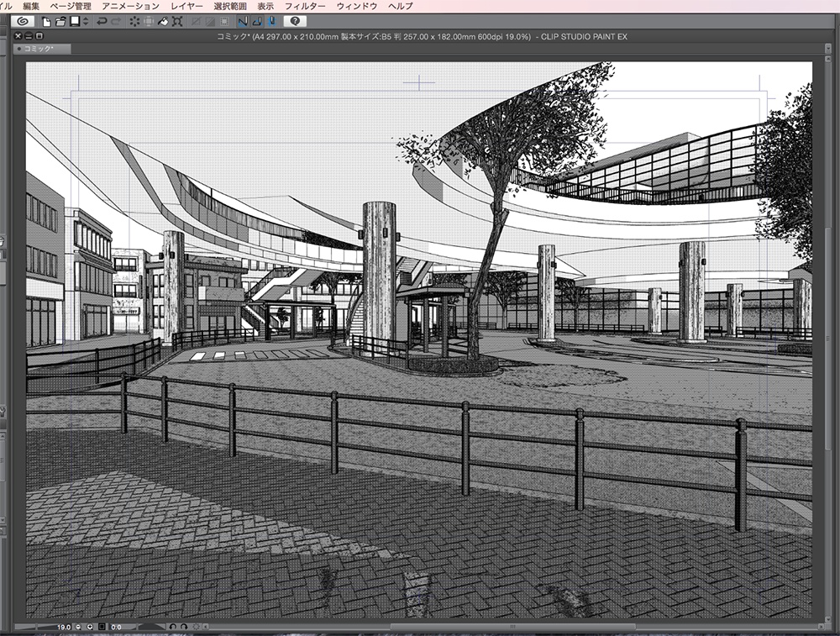This screenshot has height=636, width=840.
Task: Click the rotate left icon in status bar
Action: pyautogui.click(x=172, y=627)
